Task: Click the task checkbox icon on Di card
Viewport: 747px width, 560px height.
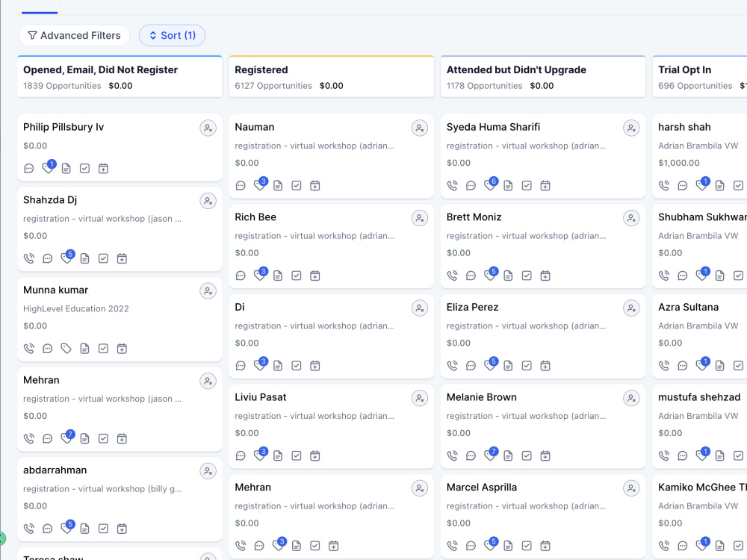Action: coord(297,366)
